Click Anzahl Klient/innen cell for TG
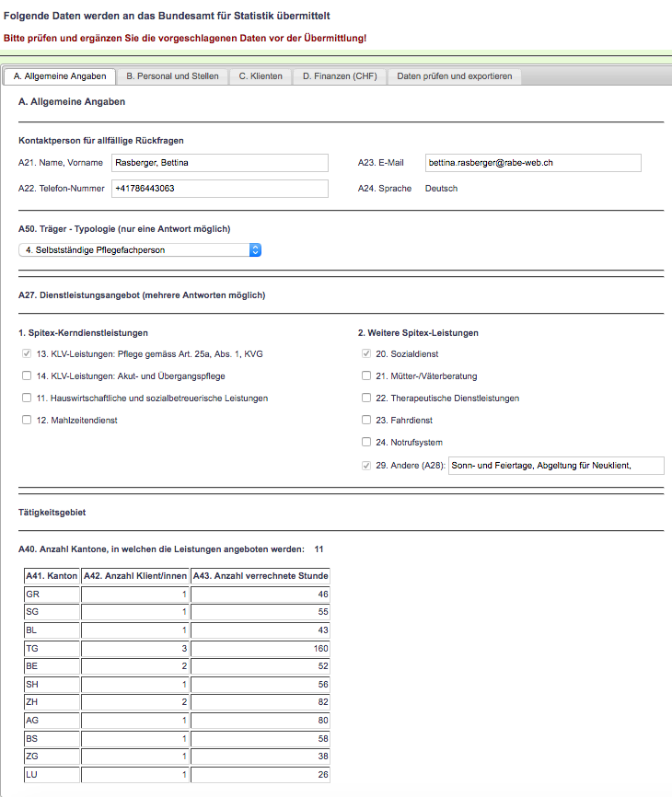 pos(135,648)
